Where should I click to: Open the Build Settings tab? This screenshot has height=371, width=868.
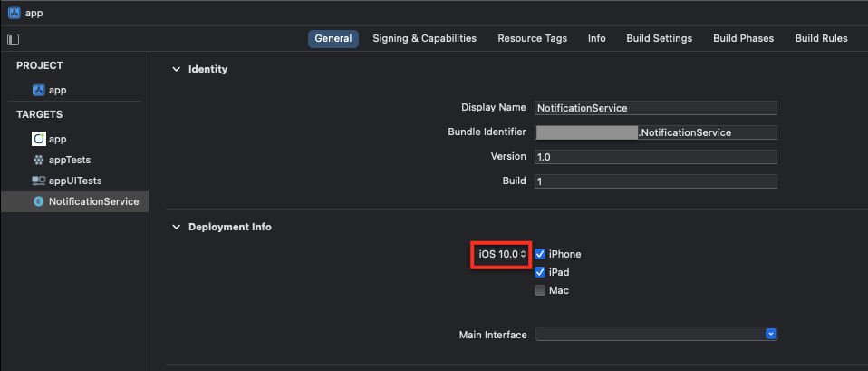[660, 39]
